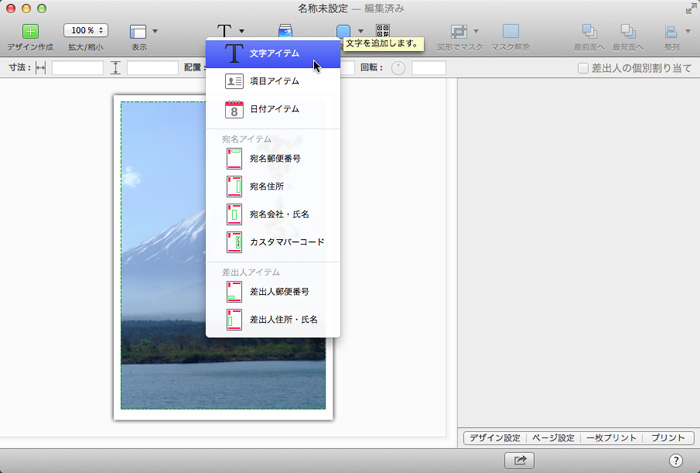This screenshot has height=473, width=700.
Task: Click the デザイン設定 button
Action: [494, 438]
